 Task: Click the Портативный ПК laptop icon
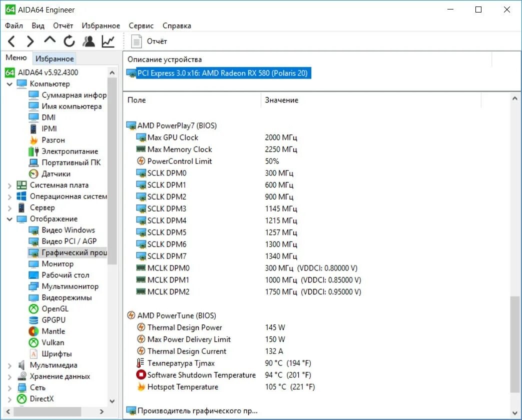34,162
